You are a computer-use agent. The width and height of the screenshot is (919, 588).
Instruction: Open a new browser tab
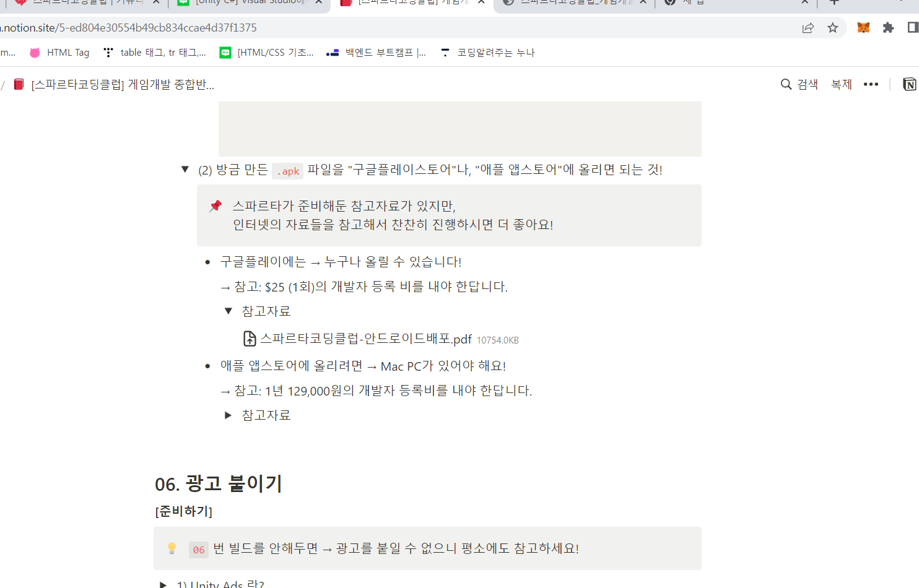pos(834,2)
